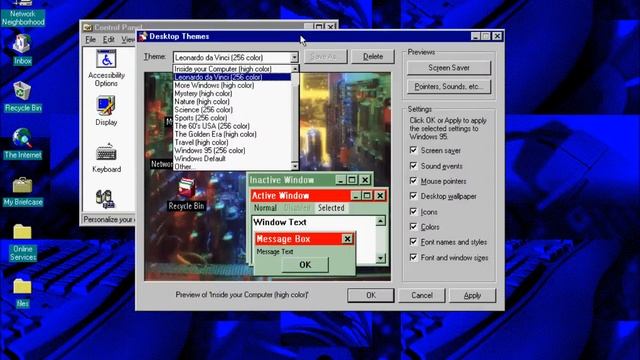This screenshot has height=360, width=640.
Task: Select the Keyboard icon in Control Panel
Action: (x=106, y=158)
